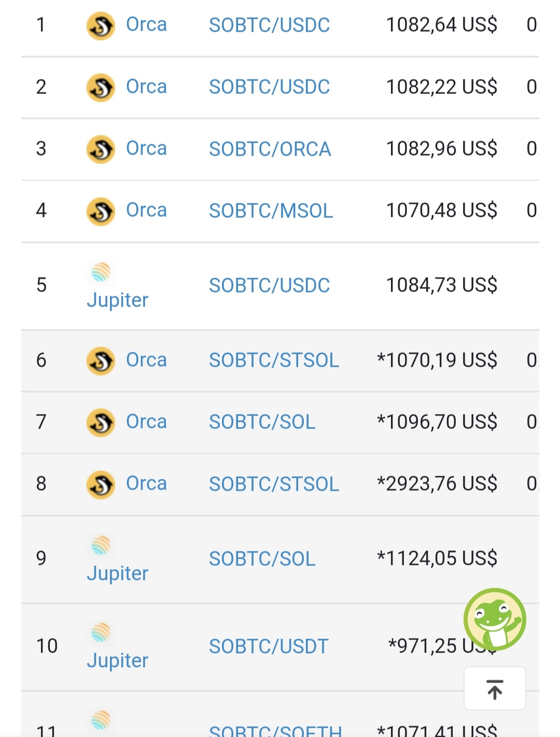
Task: Open Jupiter's SOBTC/USDC pair in row 5
Action: (269, 285)
